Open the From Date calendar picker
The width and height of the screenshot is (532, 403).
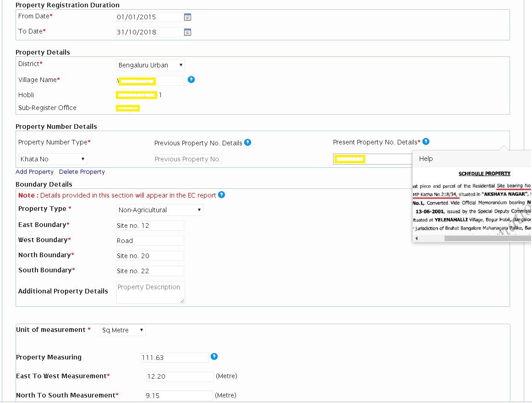click(187, 17)
